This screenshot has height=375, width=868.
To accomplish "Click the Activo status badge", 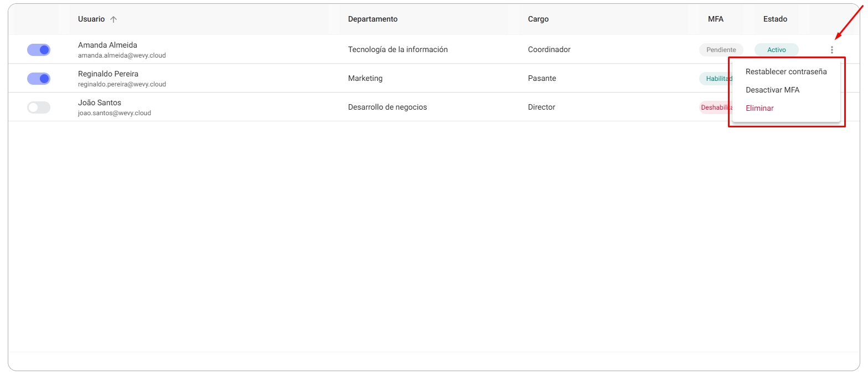I will [777, 50].
